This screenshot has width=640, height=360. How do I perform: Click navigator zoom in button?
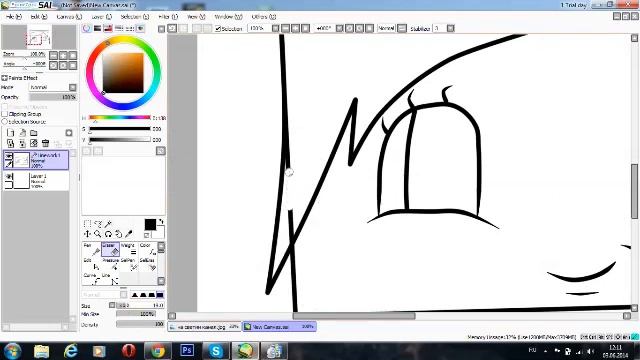click(63, 55)
